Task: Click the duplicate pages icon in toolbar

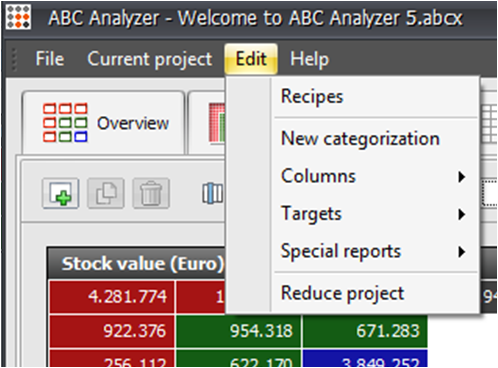Action: (106, 193)
